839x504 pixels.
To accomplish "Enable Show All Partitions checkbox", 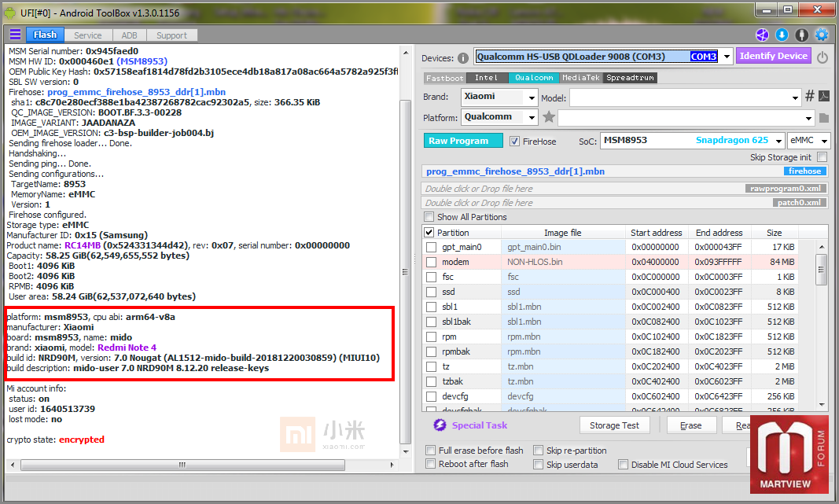I will coord(429,217).
